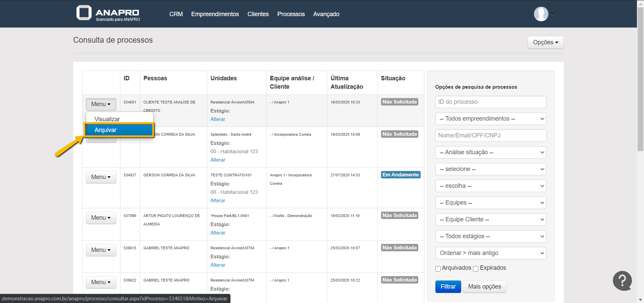Screen dimensions: 644x303
Task: Expand the Todos empreendimentos dropdown
Action: click(x=490, y=119)
